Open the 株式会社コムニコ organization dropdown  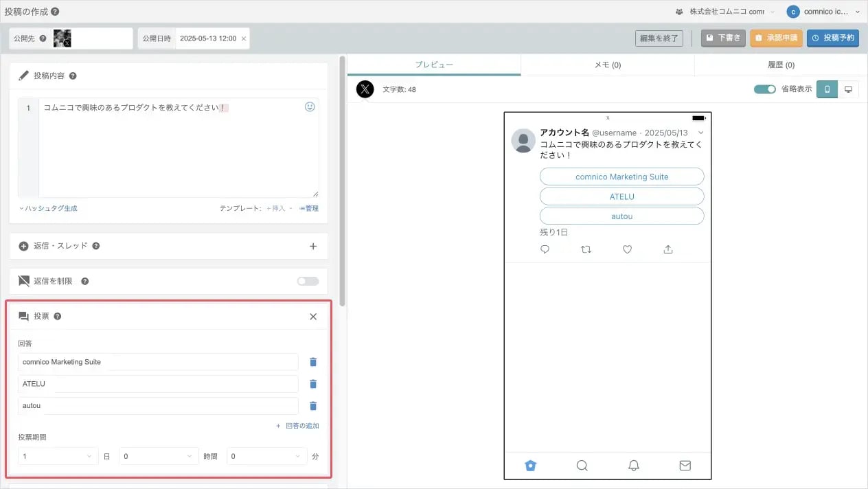pos(727,12)
